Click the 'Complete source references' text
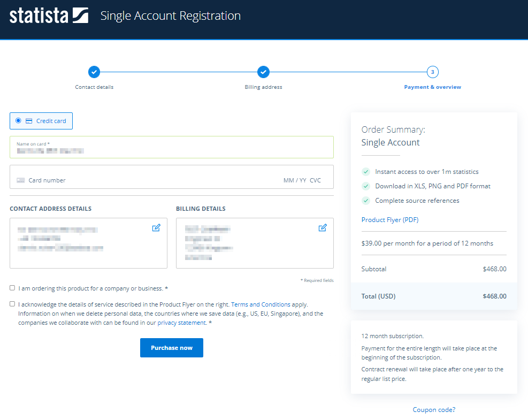 (x=417, y=201)
